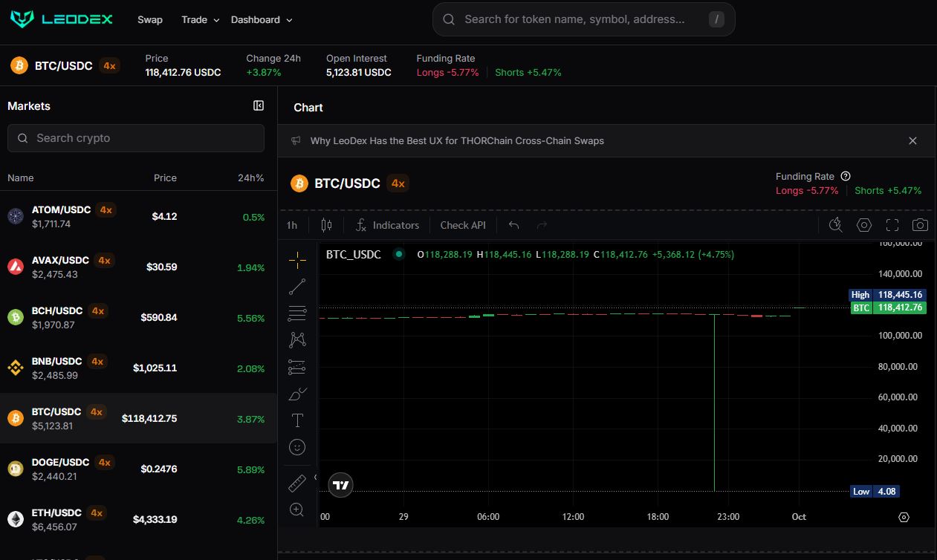Open the THORChain Cross-Chain Swaps announcement
The height and width of the screenshot is (560, 937).
click(457, 141)
